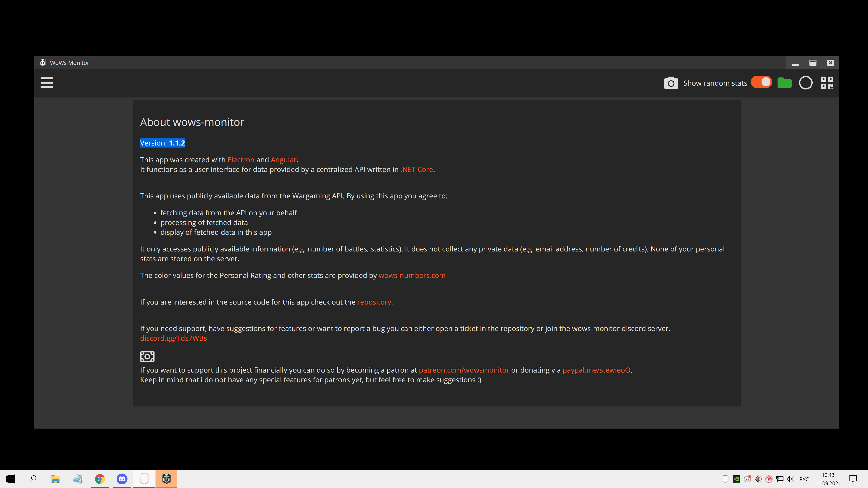868x488 pixels.
Task: Open the QR code icon
Action: pyautogui.click(x=827, y=83)
